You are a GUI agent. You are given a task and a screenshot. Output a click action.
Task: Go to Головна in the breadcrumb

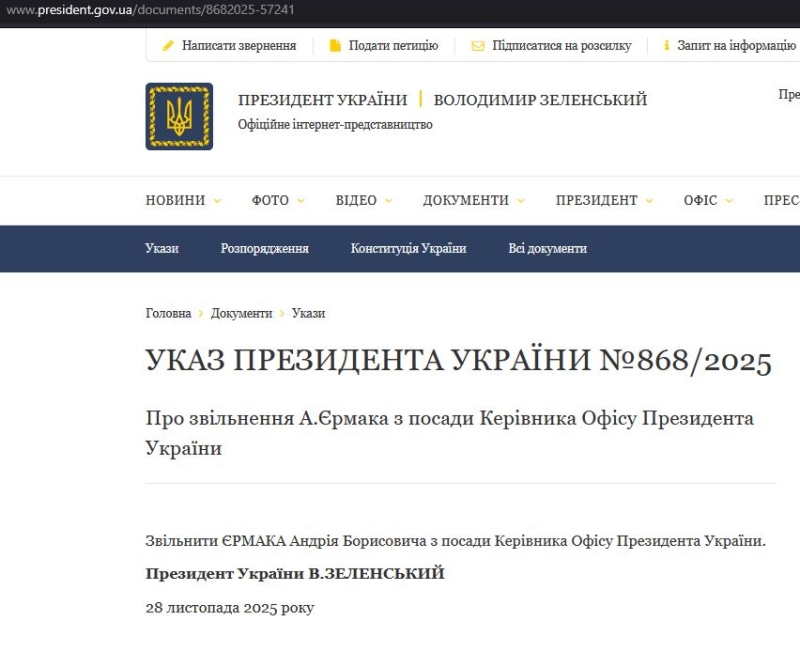168,313
